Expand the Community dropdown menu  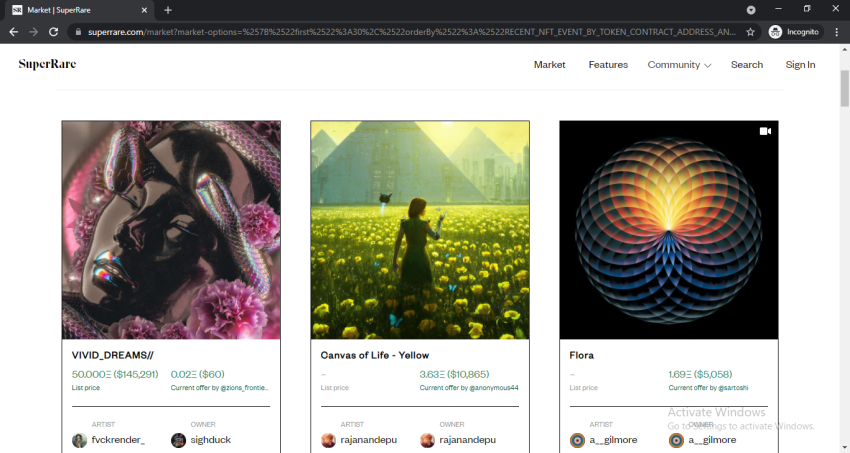(x=679, y=64)
